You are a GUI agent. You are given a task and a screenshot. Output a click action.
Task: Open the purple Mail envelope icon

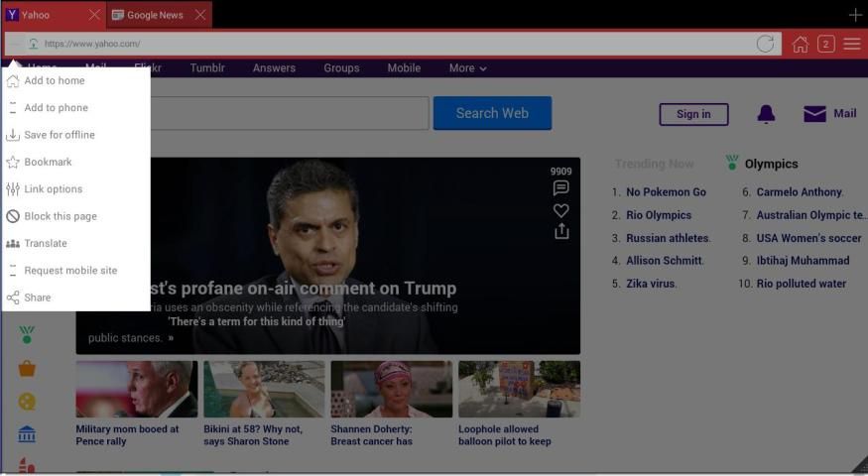coord(814,114)
